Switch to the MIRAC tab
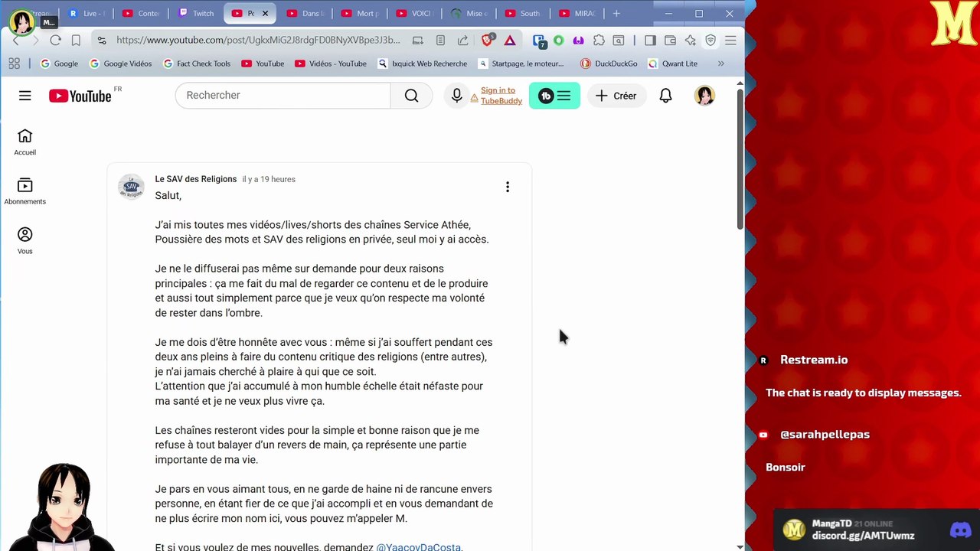The height and width of the screenshot is (551, 980). tap(579, 13)
